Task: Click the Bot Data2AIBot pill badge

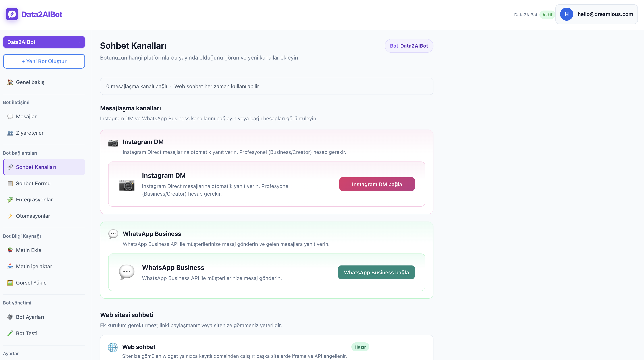Action: tap(409, 46)
